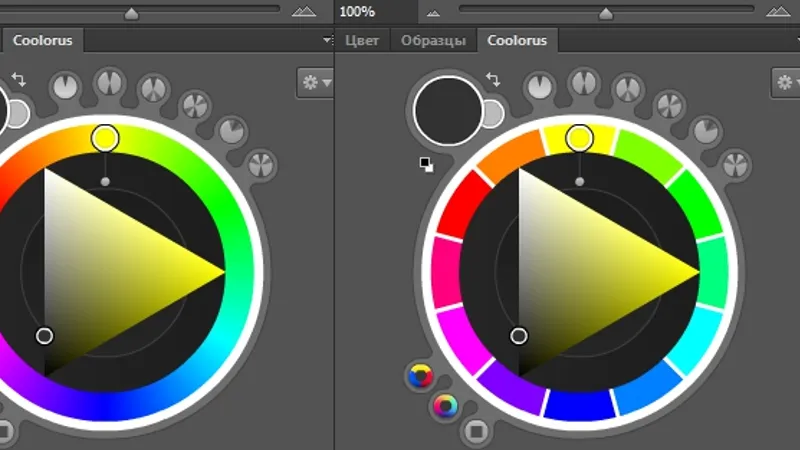Pick green area on left gradient hue ring

point(224,204)
